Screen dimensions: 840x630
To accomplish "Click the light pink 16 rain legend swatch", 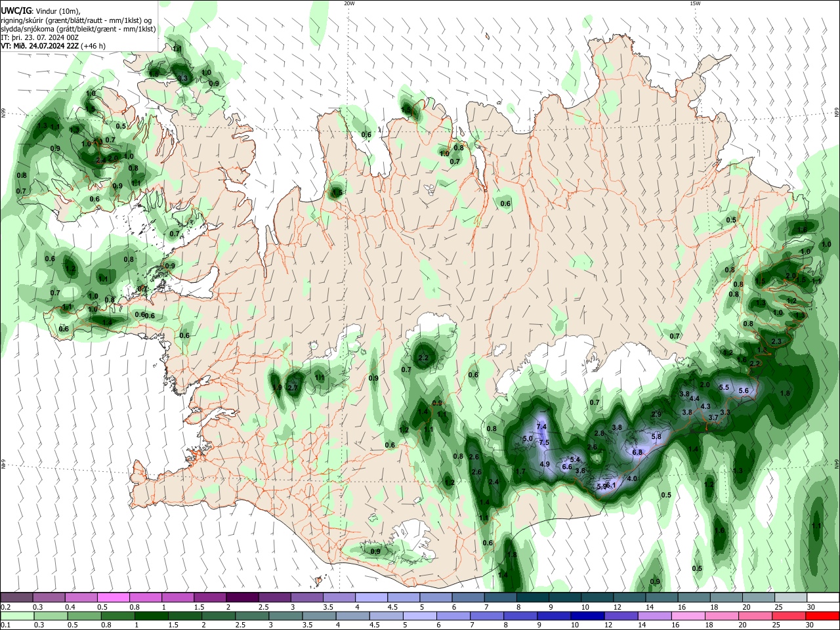I will [x=688, y=616].
